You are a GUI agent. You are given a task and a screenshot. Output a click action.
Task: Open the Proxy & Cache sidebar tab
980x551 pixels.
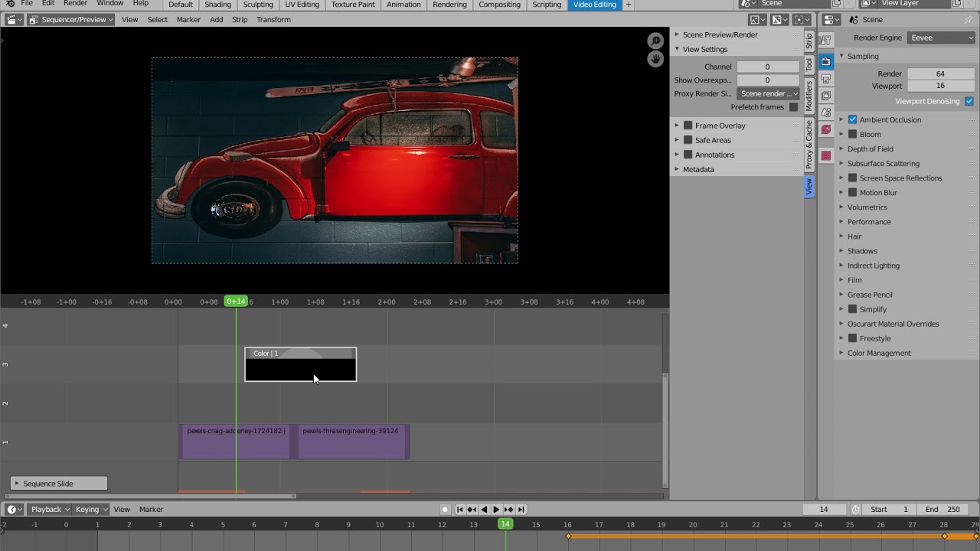pos(809,145)
